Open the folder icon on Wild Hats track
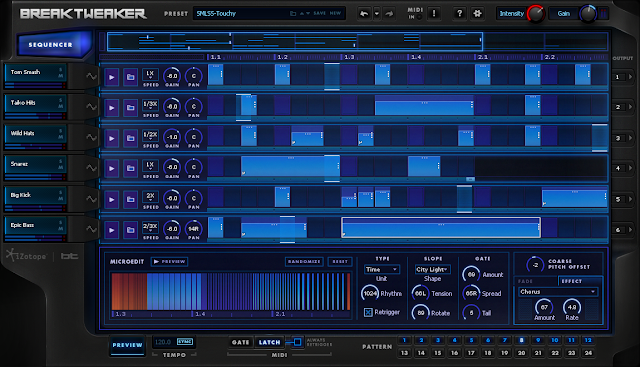 click(131, 138)
